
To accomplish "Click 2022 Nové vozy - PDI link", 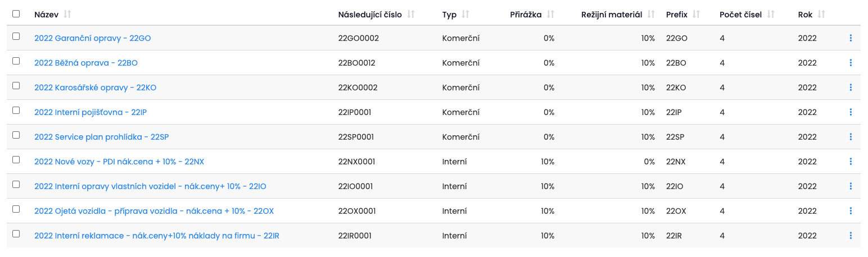I will 119,162.
